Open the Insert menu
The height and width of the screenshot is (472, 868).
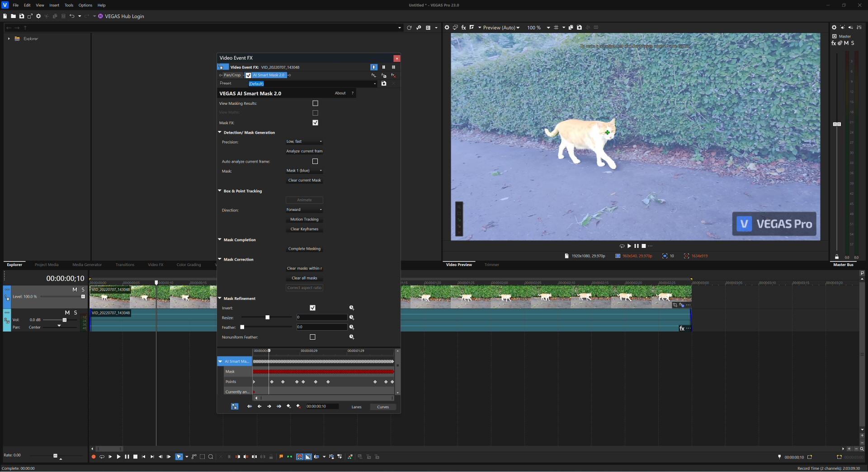54,5
